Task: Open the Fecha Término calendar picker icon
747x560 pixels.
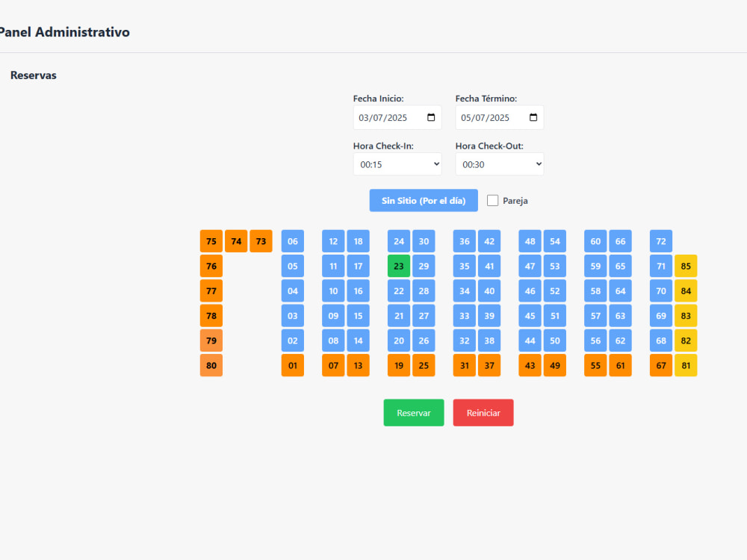Action: (533, 117)
